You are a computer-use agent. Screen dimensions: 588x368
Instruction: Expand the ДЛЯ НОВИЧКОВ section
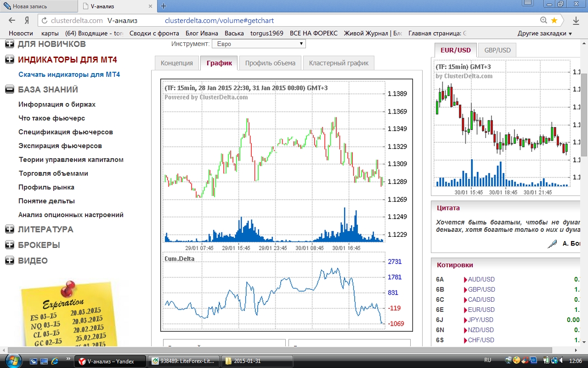(10, 44)
